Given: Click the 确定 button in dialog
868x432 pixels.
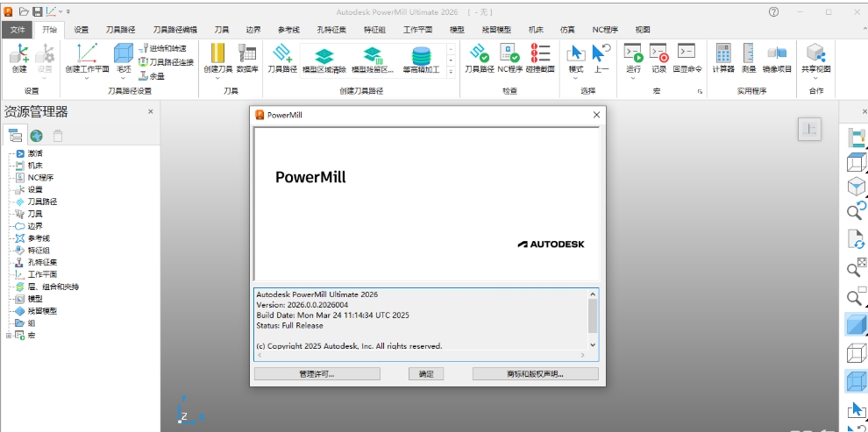Looking at the screenshot, I should pyautogui.click(x=426, y=374).
